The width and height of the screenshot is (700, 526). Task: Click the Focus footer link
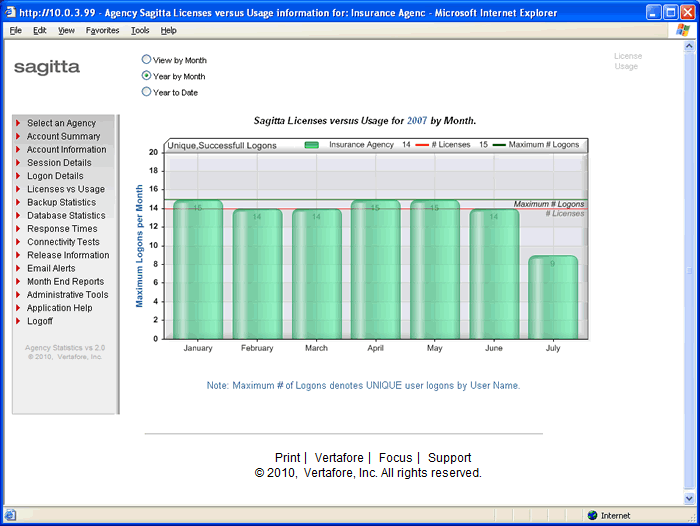(x=395, y=458)
